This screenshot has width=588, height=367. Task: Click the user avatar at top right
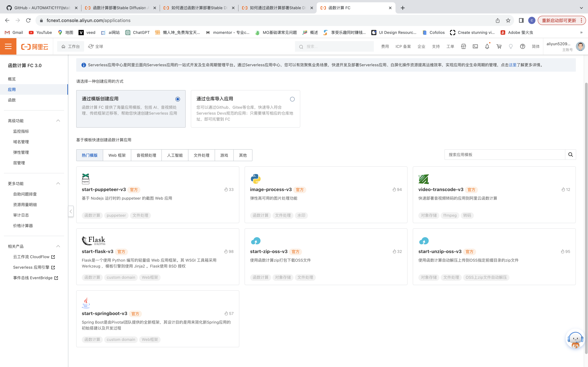[x=580, y=46]
